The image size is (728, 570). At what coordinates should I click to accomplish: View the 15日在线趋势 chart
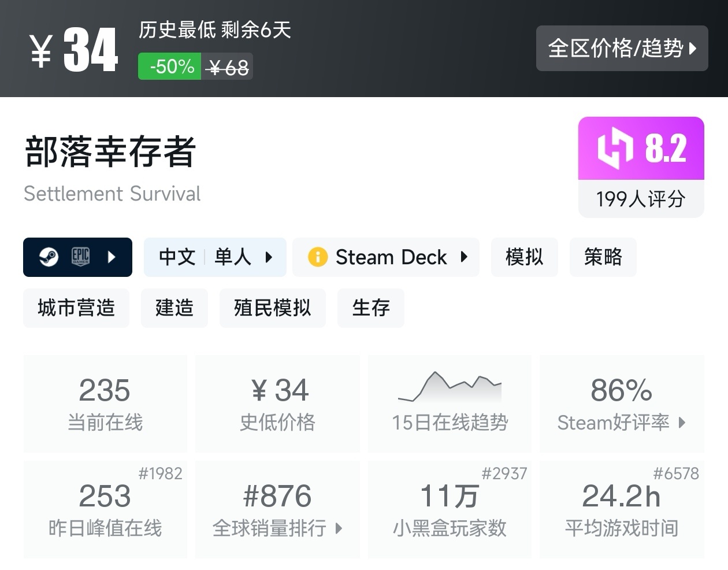pyautogui.click(x=450, y=404)
